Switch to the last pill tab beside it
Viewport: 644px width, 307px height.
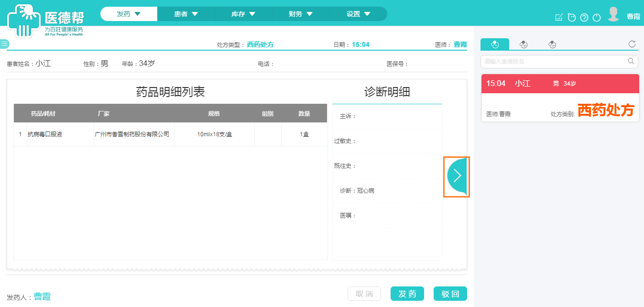coord(552,44)
